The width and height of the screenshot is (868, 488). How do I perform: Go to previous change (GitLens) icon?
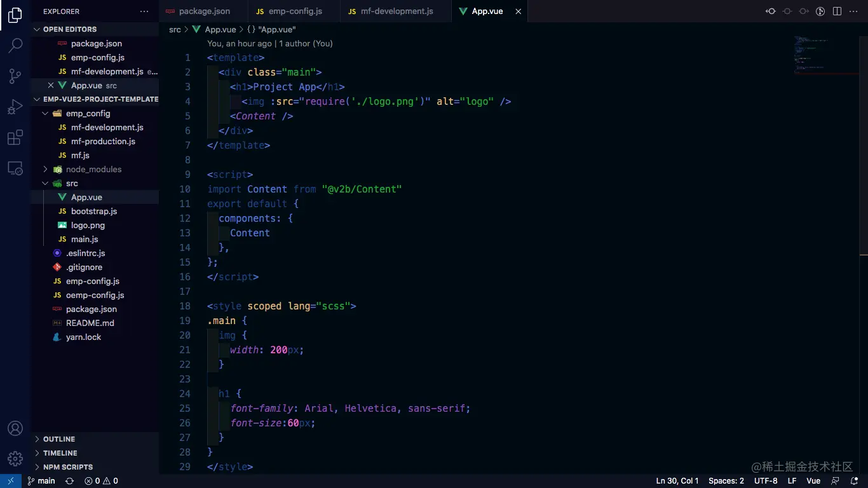[771, 11]
